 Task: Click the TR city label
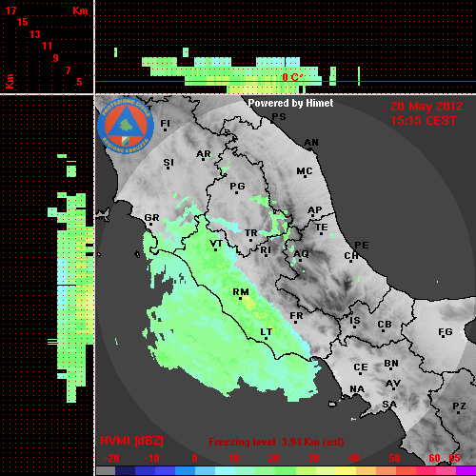251,233
